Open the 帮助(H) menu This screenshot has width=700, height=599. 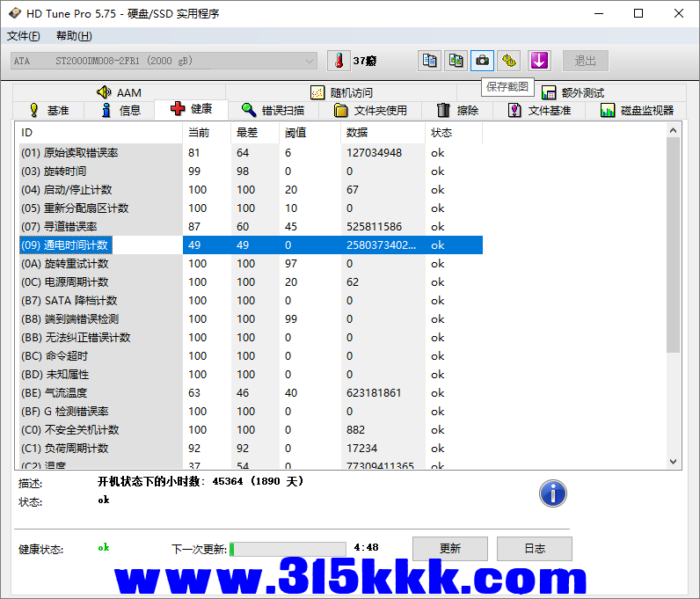click(x=74, y=36)
